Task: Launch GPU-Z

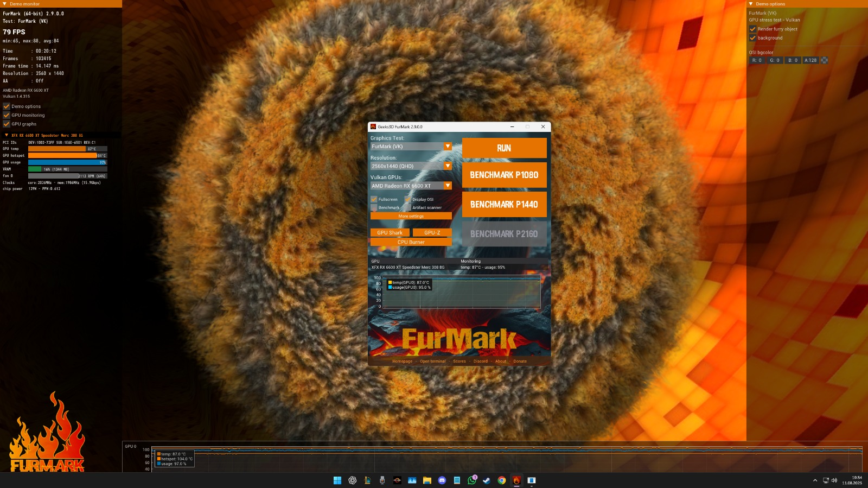Action: [432, 232]
